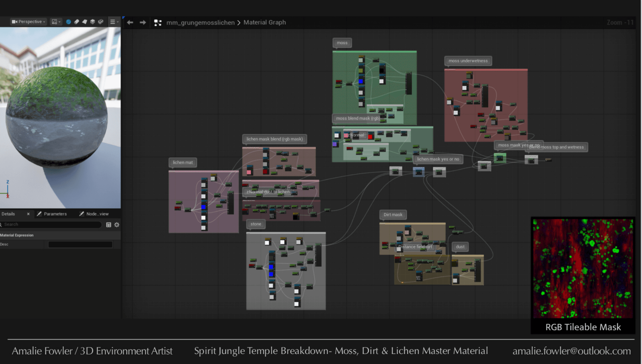The image size is (642, 364).
Task: Click the RGB Tileable Mask image
Action: click(x=583, y=268)
